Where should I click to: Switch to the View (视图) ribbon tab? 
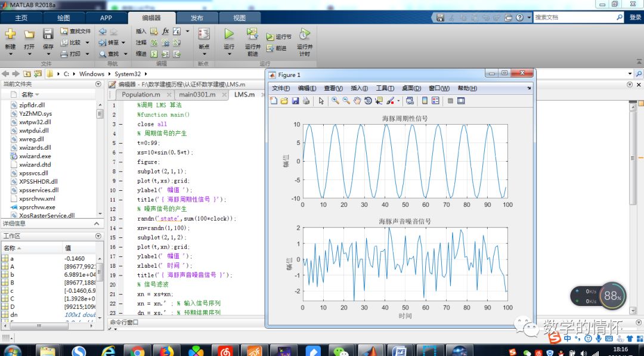[240, 18]
